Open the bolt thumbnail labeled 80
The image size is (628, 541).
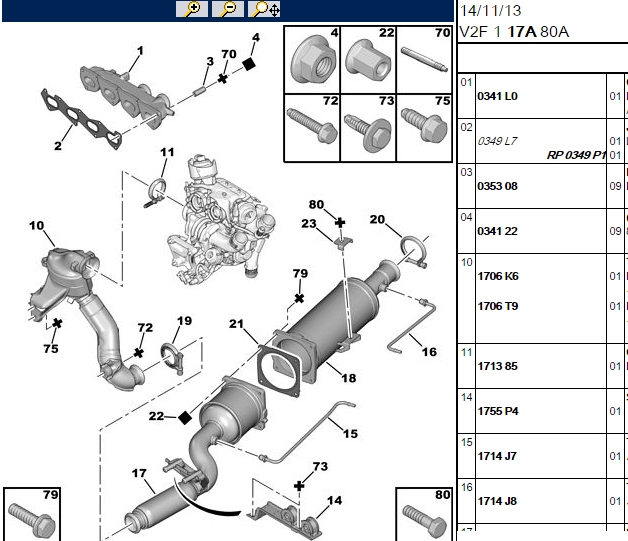[x=424, y=515]
